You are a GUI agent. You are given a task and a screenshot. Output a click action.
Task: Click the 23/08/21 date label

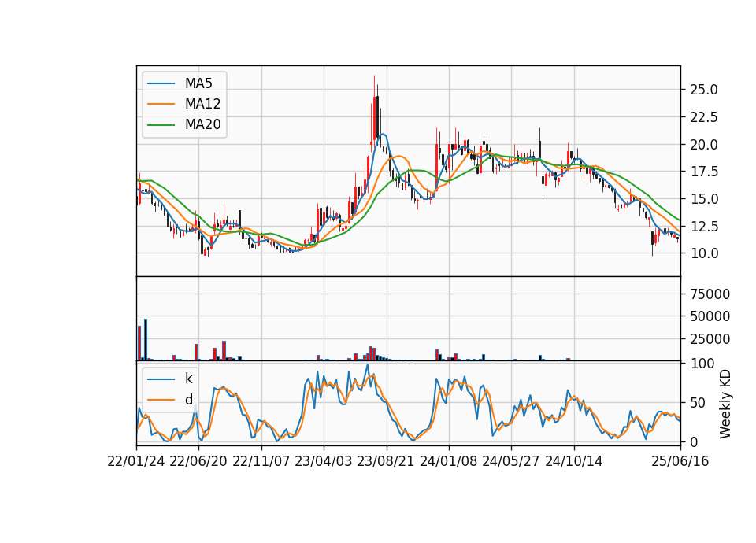point(386,462)
